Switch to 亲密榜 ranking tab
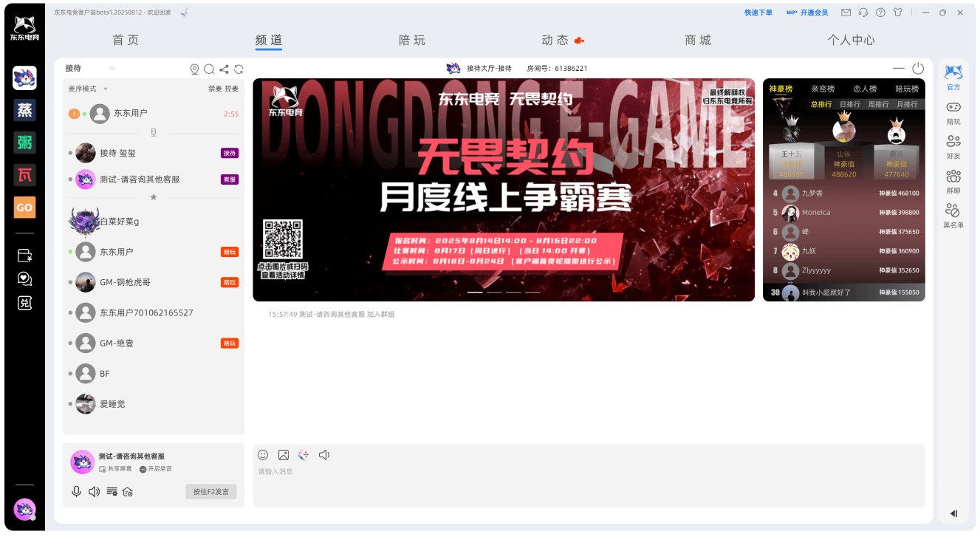This screenshot has height=537, width=980. tap(823, 89)
